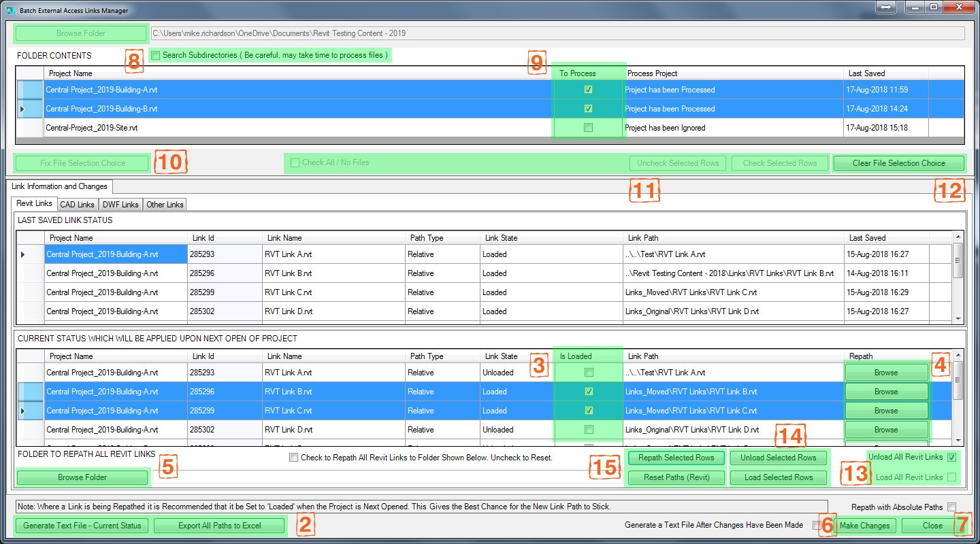Check To Process for Central-Project_2019-Site.rvt
980x544 pixels.
tap(588, 128)
